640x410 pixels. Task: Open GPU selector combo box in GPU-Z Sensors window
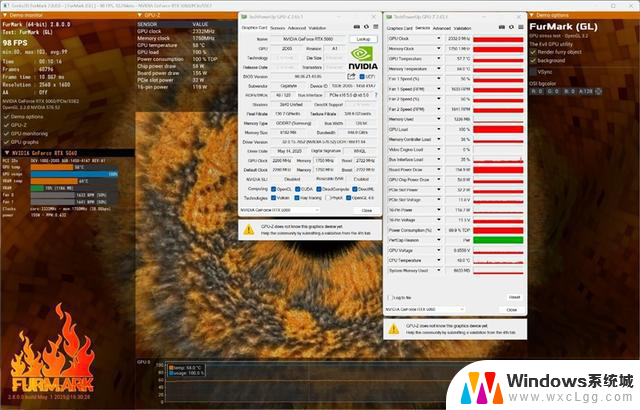(425, 309)
